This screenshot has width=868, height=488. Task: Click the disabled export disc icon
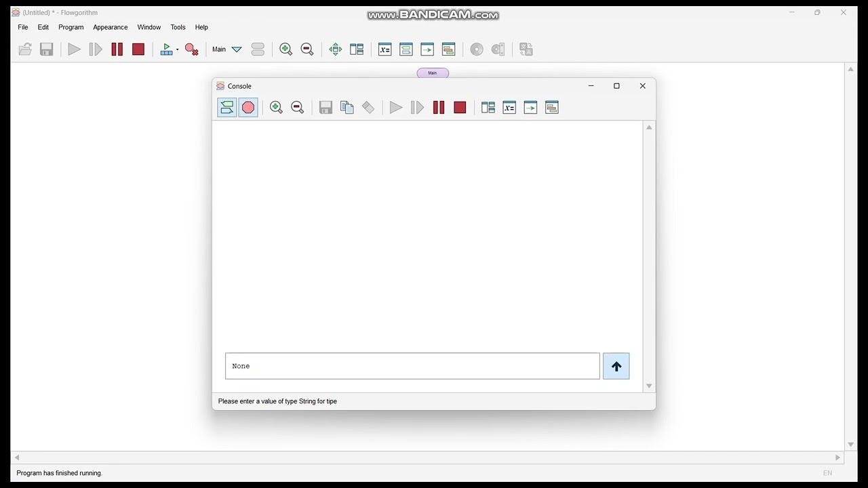point(498,49)
